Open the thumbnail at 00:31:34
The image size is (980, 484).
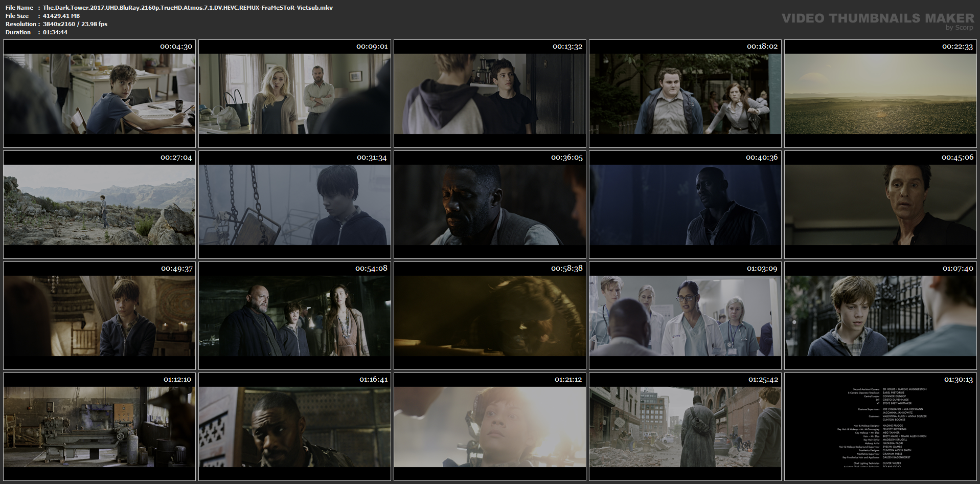(294, 205)
